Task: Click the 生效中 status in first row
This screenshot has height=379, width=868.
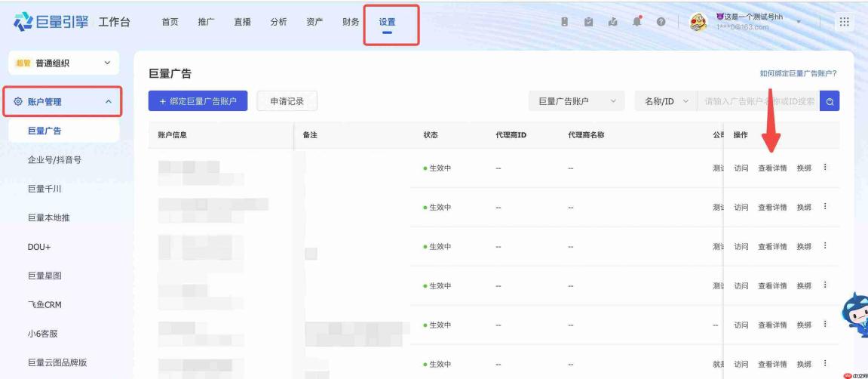Action: 437,168
